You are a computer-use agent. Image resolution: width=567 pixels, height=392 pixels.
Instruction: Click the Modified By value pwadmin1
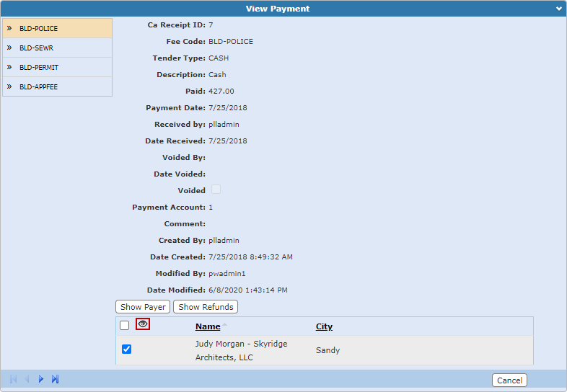227,274
